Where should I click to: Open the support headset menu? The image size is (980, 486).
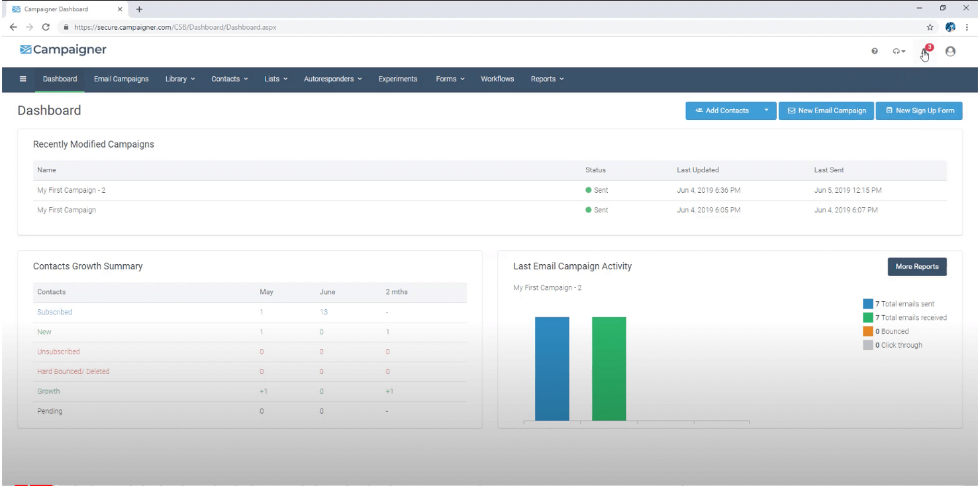[899, 51]
